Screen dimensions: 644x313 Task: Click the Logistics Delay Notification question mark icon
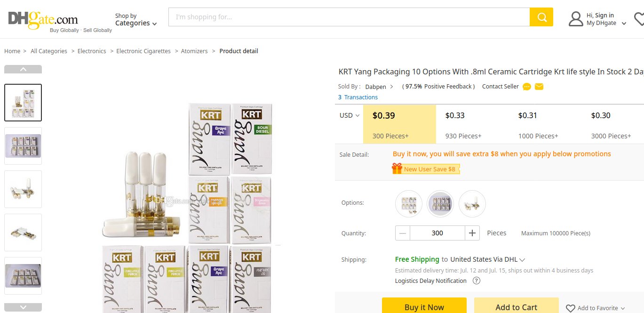(x=477, y=281)
